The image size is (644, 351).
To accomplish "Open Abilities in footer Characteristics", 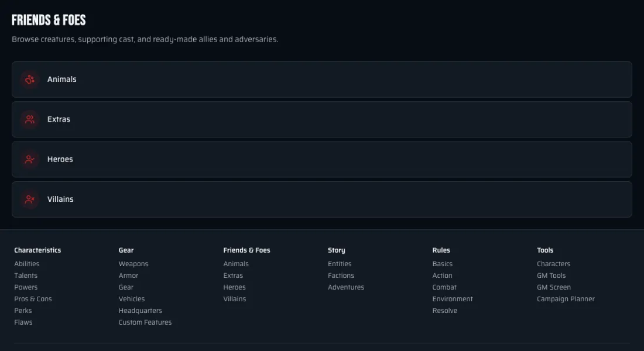I will [27, 264].
